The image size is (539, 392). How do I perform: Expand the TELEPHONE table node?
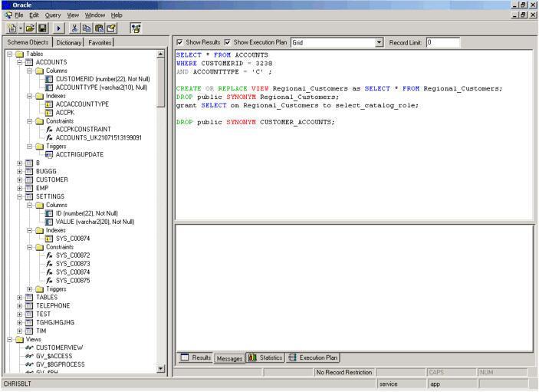(x=20, y=305)
